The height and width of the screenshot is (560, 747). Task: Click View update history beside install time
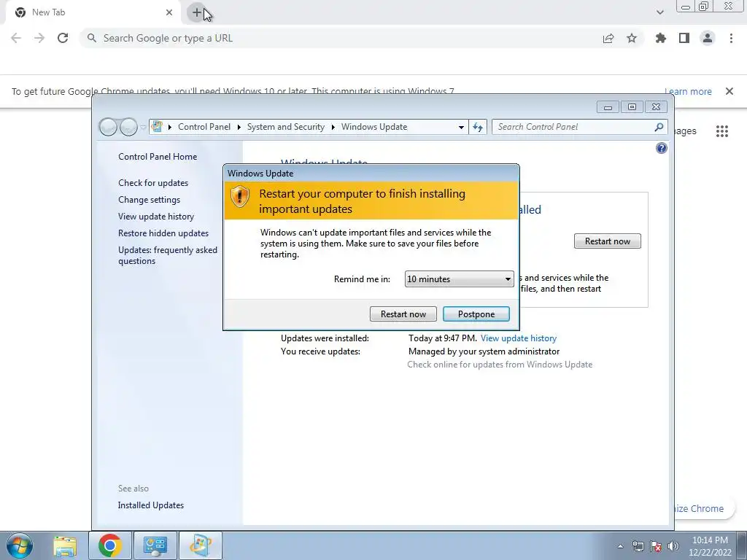click(519, 338)
